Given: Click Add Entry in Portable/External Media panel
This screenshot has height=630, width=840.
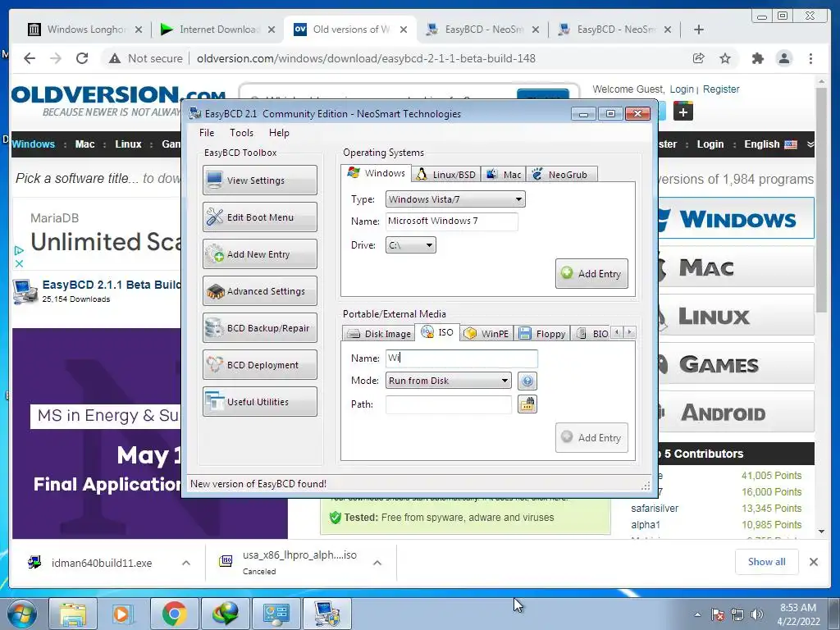Looking at the screenshot, I should click(x=591, y=438).
